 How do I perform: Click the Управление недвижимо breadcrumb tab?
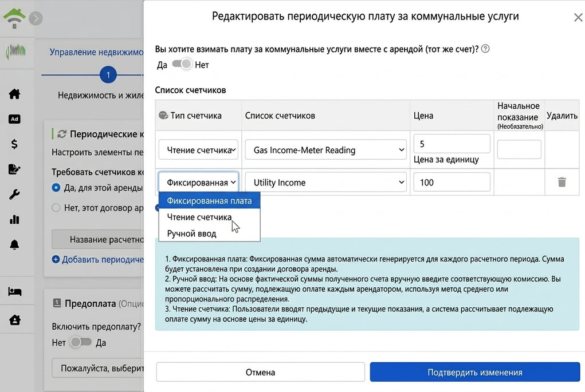point(97,52)
